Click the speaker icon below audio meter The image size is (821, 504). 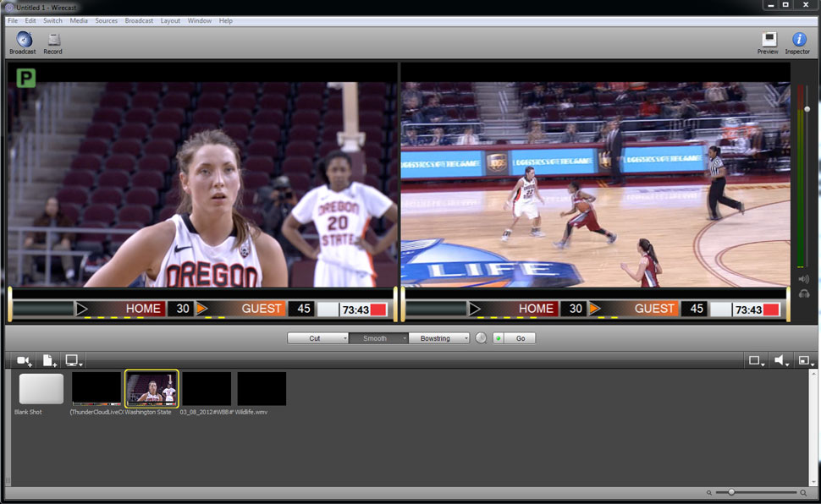click(x=803, y=279)
